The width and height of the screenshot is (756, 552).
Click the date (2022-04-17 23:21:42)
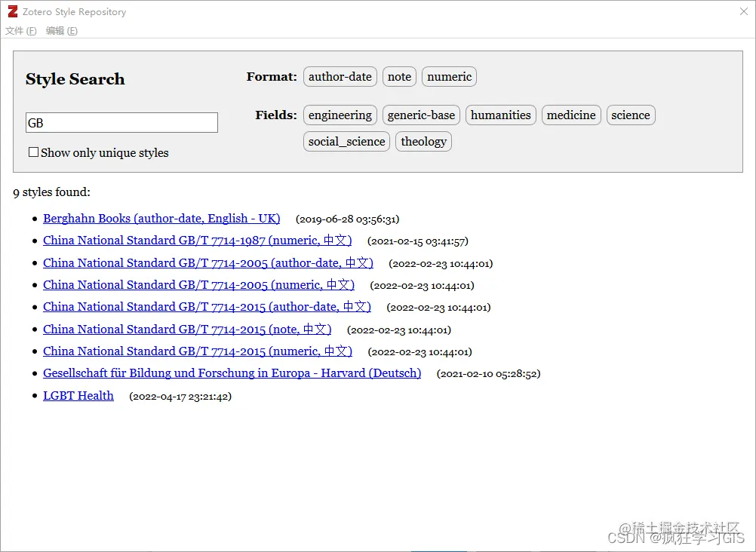(180, 397)
